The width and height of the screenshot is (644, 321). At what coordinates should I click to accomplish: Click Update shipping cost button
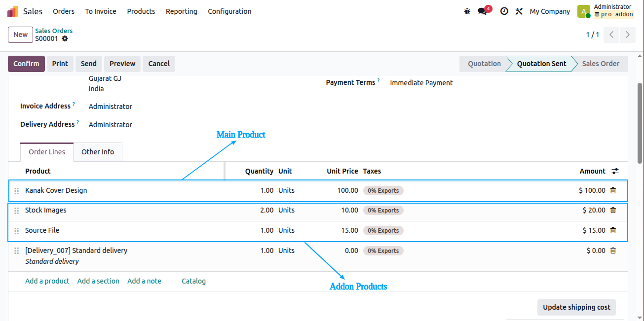click(576, 307)
